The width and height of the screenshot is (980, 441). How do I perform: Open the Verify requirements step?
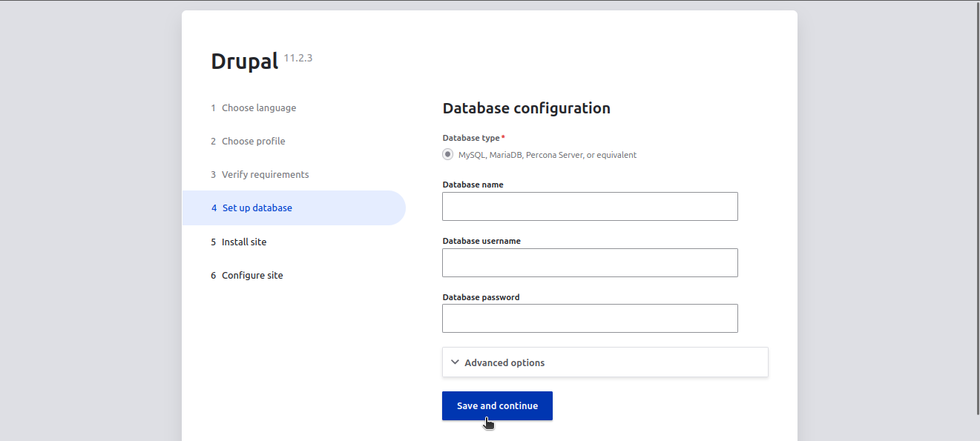(265, 174)
